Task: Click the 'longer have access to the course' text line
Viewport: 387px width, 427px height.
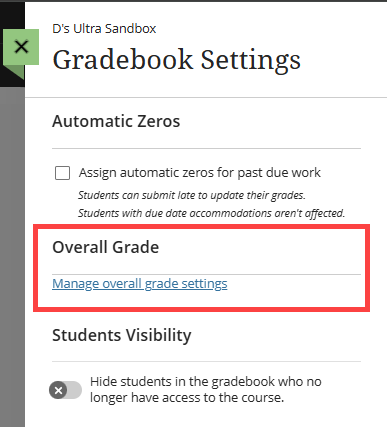Action: [x=187, y=397]
